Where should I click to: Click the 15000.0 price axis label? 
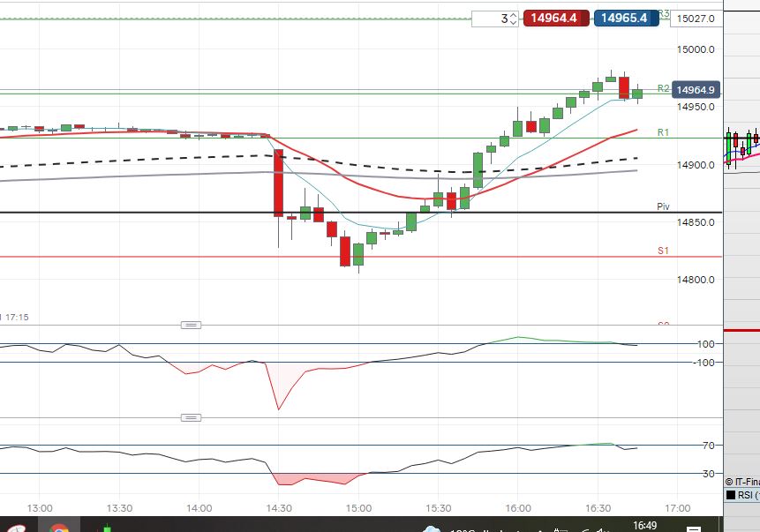pos(696,49)
